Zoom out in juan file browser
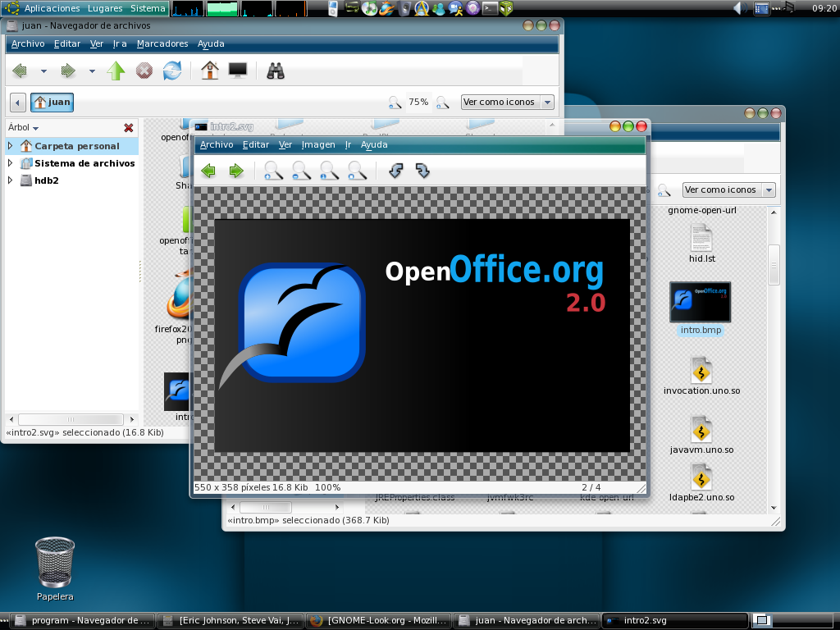Viewport: 840px width, 630px height. point(395,103)
